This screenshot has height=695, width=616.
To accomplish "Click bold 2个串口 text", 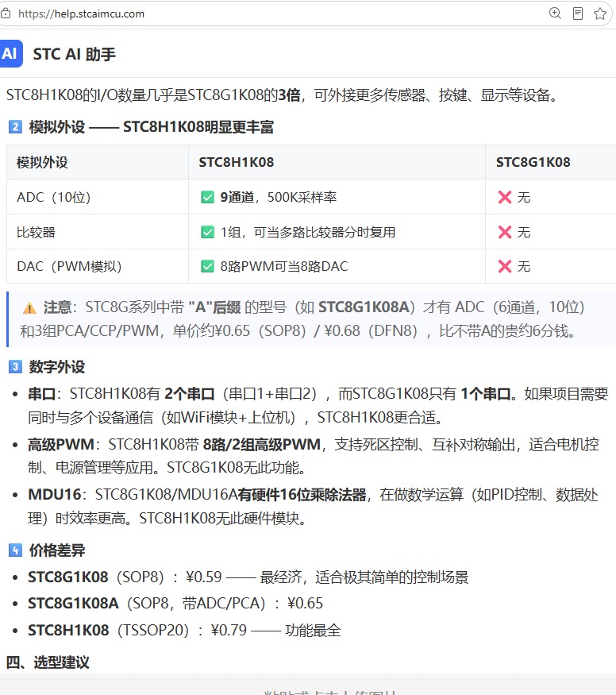I will (x=190, y=394).
